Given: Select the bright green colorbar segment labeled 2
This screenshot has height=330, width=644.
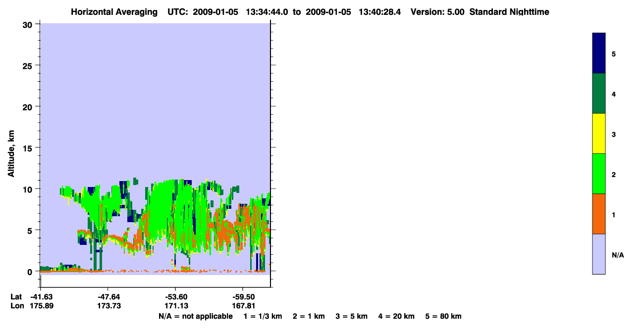Looking at the screenshot, I should (599, 174).
